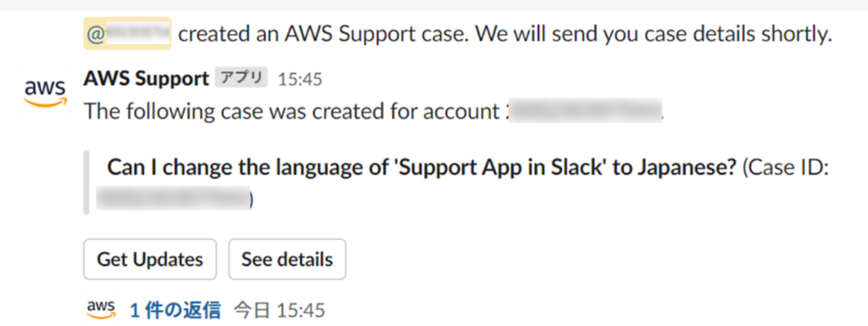
Task: Click the AWS Support sender name
Action: [146, 78]
